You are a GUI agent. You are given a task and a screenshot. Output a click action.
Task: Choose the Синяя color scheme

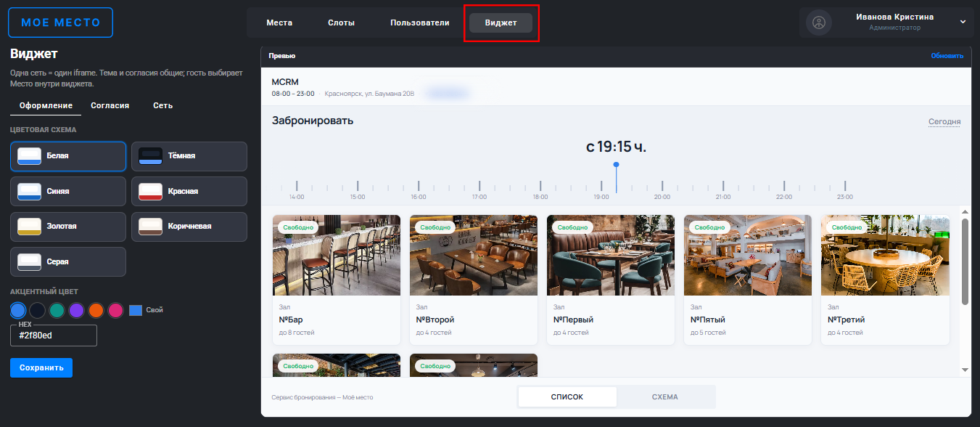[x=68, y=191]
